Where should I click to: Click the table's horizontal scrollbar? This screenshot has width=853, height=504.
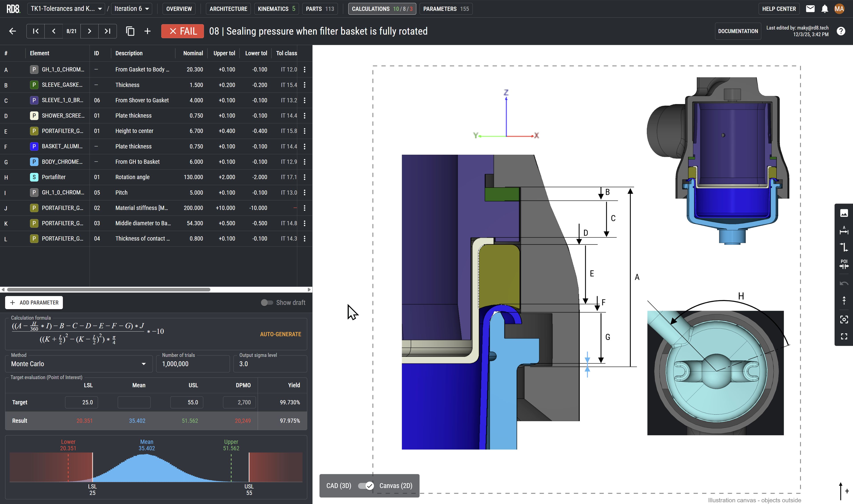coord(109,290)
